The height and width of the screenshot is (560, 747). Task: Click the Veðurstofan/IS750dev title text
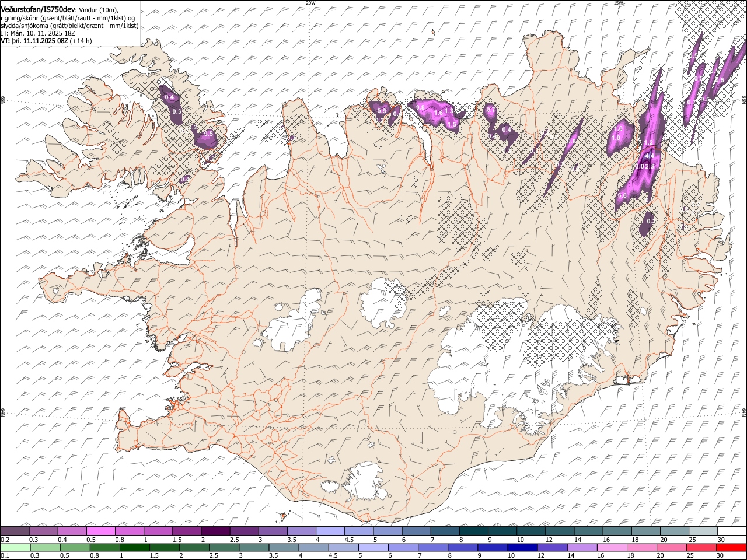[38, 9]
